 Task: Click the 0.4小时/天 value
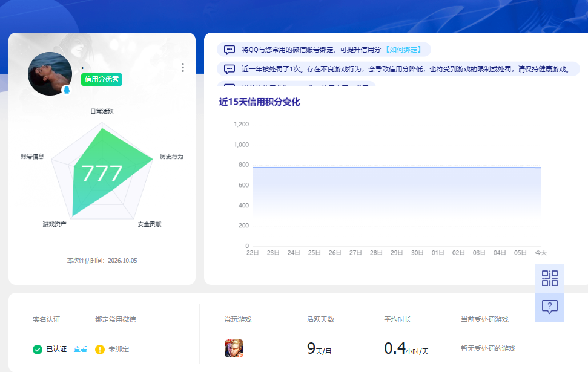406,348
